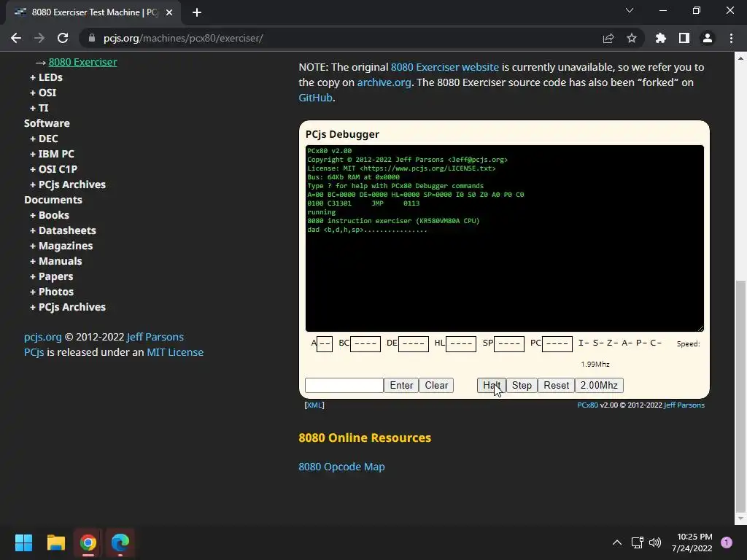
Task: Click the debugger command input field
Action: pos(344,385)
